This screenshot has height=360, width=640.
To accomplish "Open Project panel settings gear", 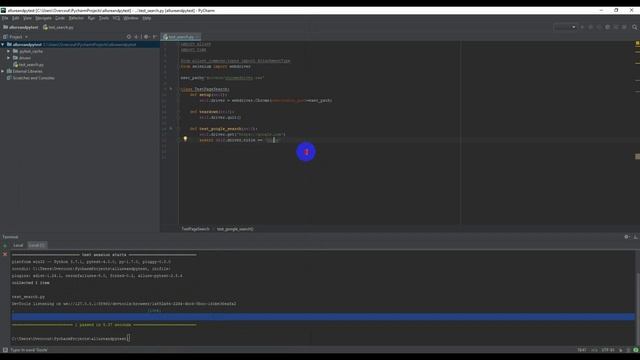I will (x=146, y=37).
